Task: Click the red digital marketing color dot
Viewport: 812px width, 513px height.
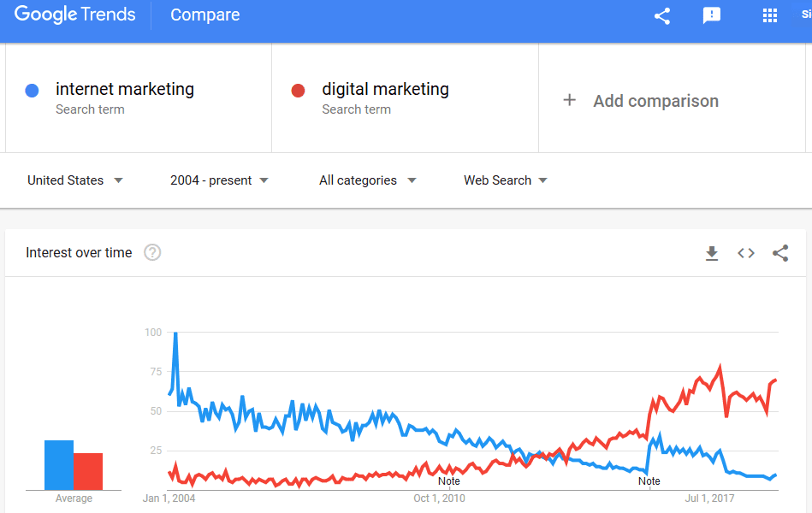Action: (x=299, y=91)
